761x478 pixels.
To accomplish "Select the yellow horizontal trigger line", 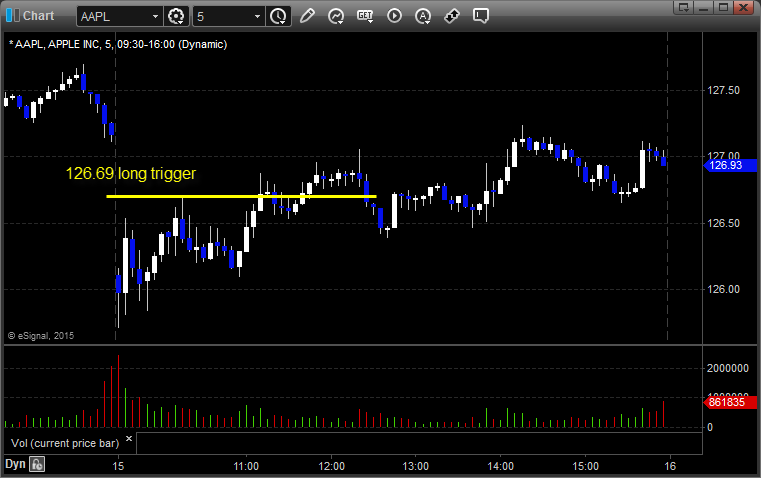I will pos(241,197).
